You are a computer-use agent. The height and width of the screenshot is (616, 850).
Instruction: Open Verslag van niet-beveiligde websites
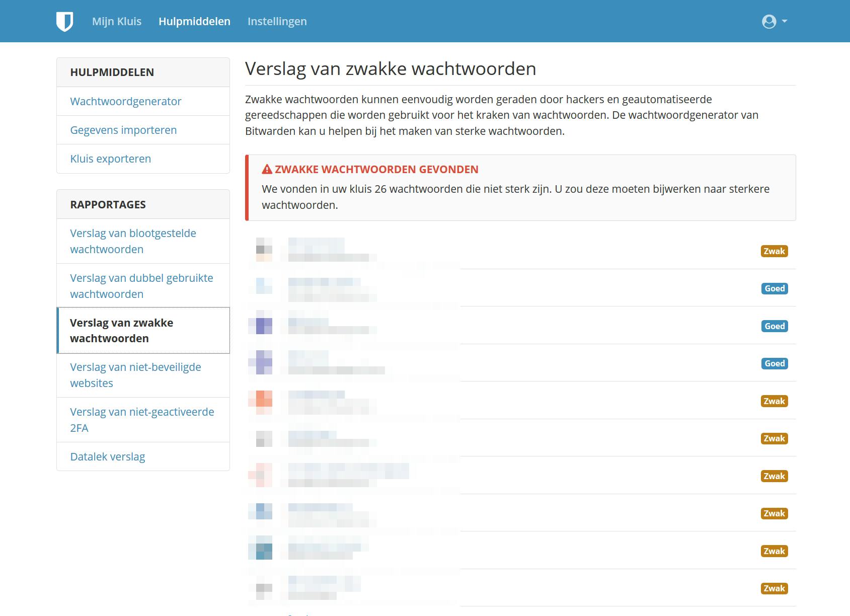coord(143,375)
